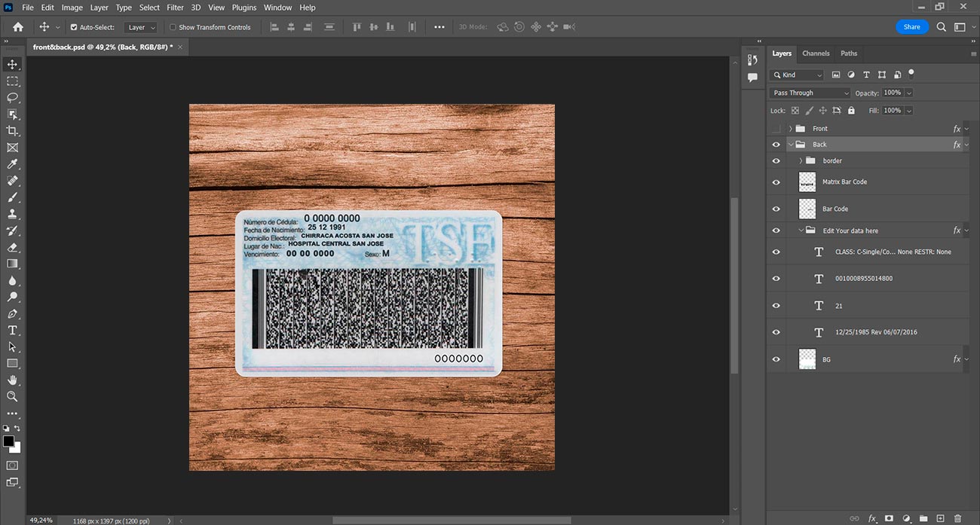Viewport: 980px width, 525px height.
Task: Click the foreground color swatch
Action: point(8,441)
